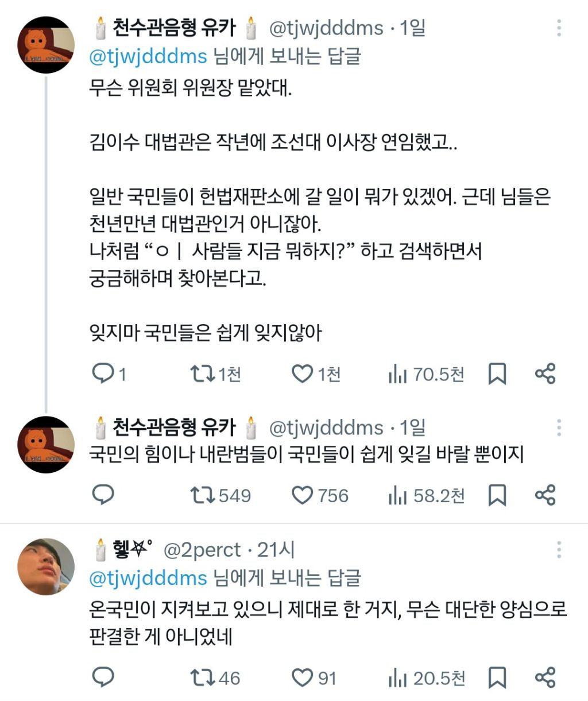Open more options on the @2perct reply
The width and height of the screenshot is (588, 701).
point(559,550)
